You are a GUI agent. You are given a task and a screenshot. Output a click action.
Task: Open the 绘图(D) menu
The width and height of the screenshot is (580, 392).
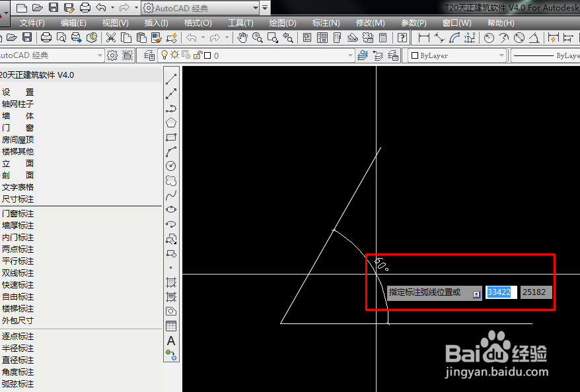(x=283, y=23)
